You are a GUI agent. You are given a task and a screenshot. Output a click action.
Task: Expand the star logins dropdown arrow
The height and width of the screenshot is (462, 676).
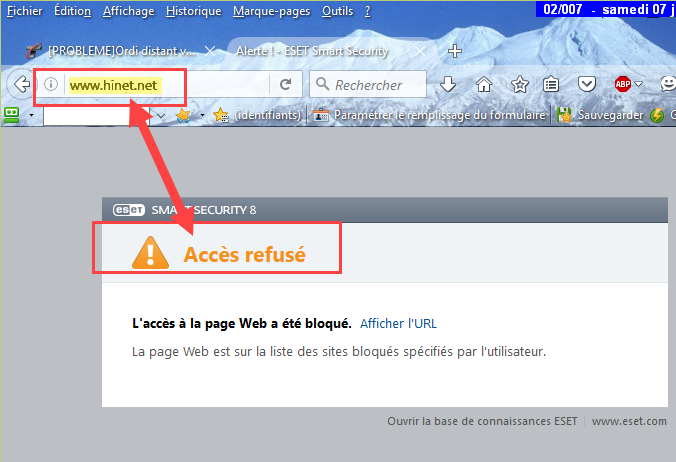[202, 116]
